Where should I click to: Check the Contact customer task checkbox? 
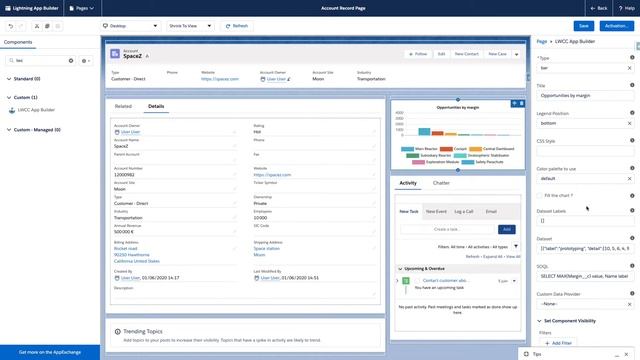pyautogui.click(x=417, y=281)
